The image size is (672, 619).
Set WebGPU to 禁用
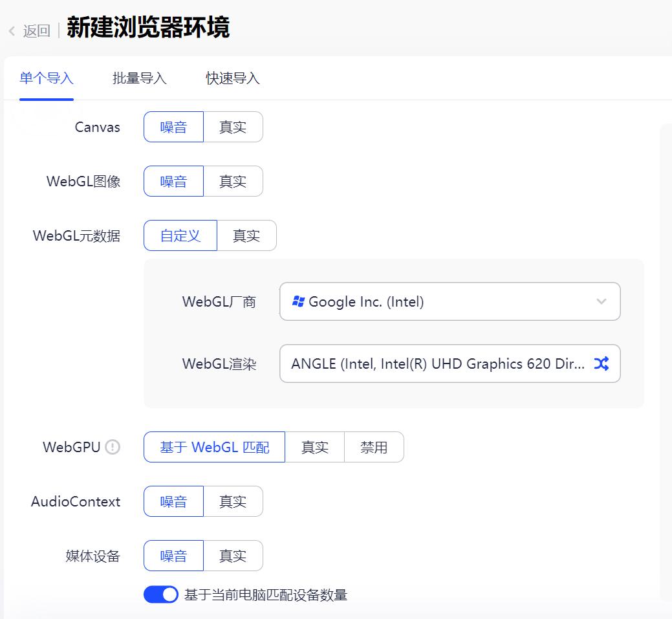click(374, 447)
